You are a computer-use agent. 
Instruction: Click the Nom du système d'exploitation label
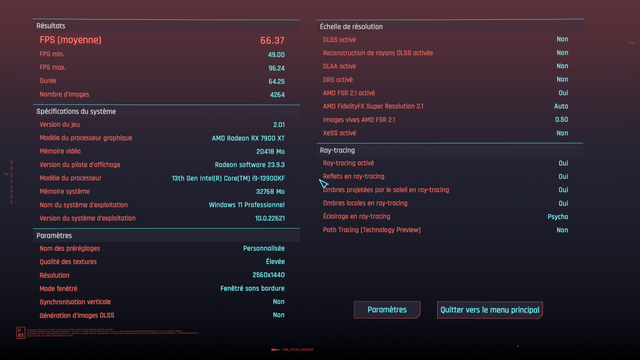point(84,205)
